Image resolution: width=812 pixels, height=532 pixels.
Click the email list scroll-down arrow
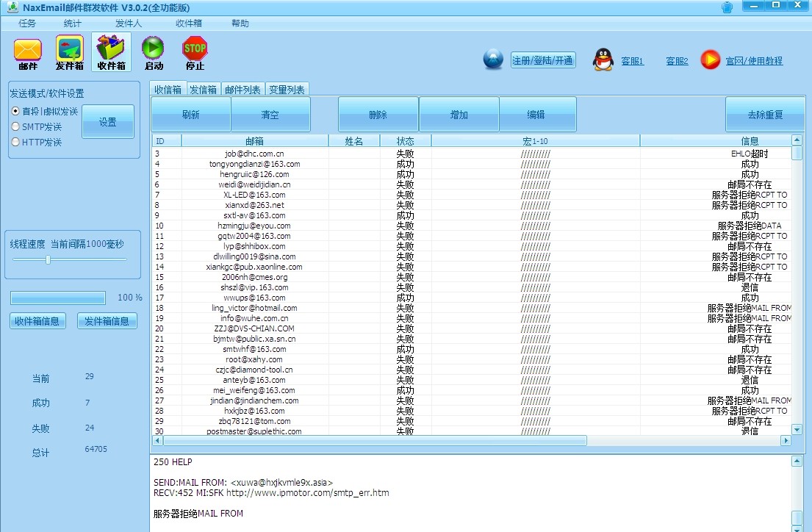coord(797,429)
